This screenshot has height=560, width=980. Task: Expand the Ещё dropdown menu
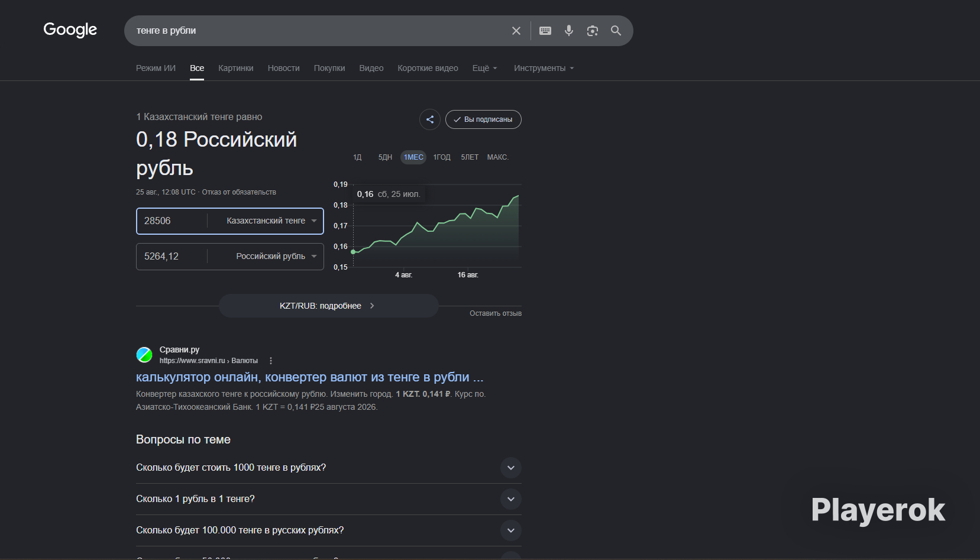coord(484,68)
